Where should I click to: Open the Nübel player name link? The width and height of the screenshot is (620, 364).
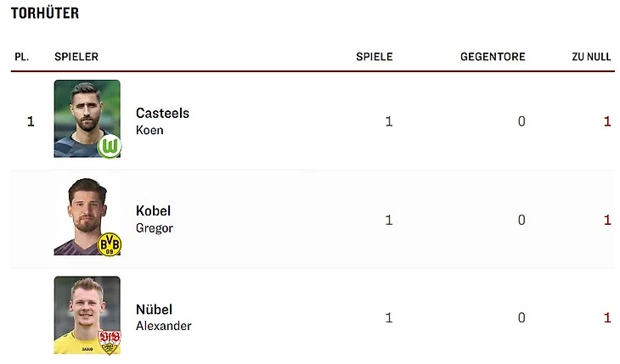155,309
